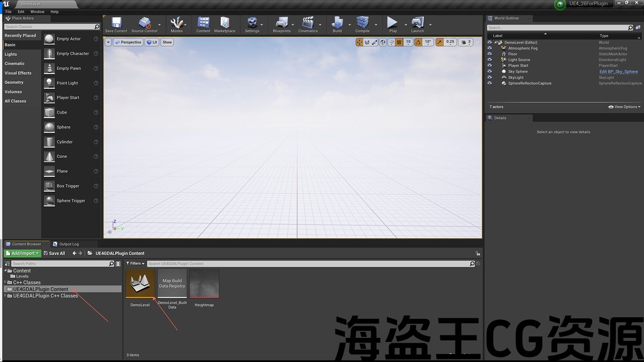Toggle visibility of Light Source actor
Image resolution: width=644 pixels, height=362 pixels.
tap(490, 60)
